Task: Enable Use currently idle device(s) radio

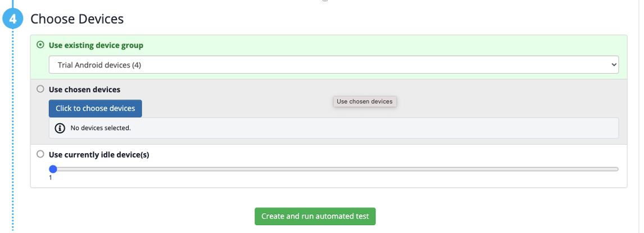Action: coord(40,154)
